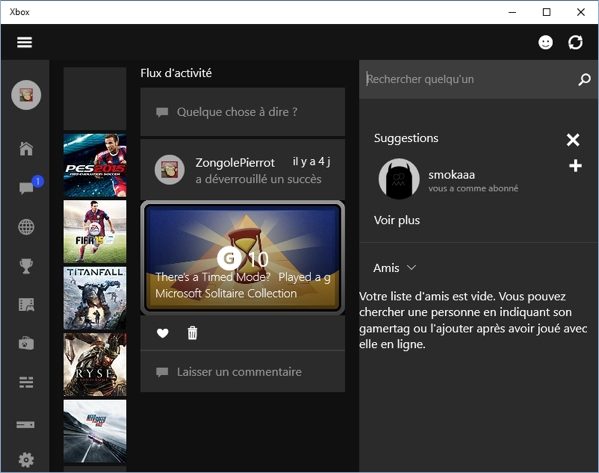Click the 'Suggestions' header text
This screenshot has height=473, width=599.
point(406,138)
